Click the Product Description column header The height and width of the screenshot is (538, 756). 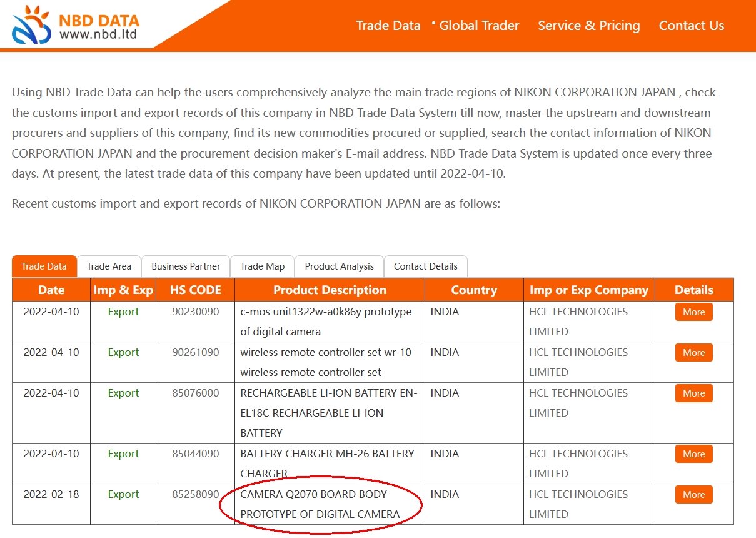tap(330, 290)
